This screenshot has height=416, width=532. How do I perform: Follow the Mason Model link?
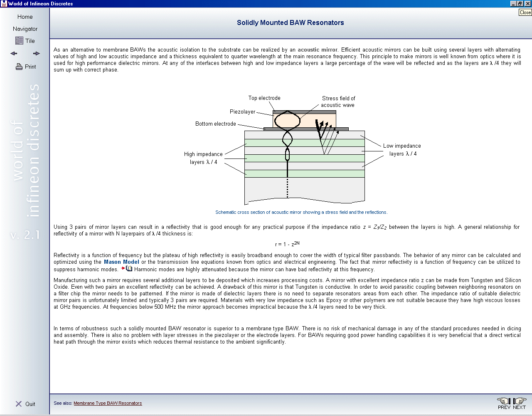[x=121, y=262]
